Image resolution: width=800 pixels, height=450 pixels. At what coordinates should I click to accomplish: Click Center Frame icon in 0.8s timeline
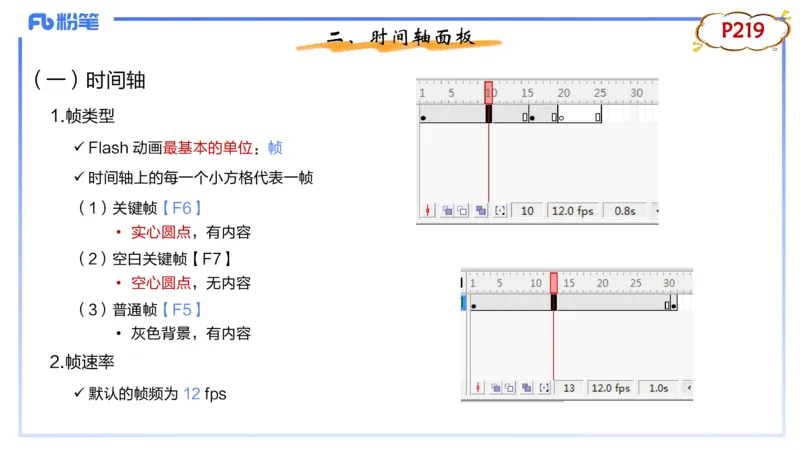click(428, 210)
